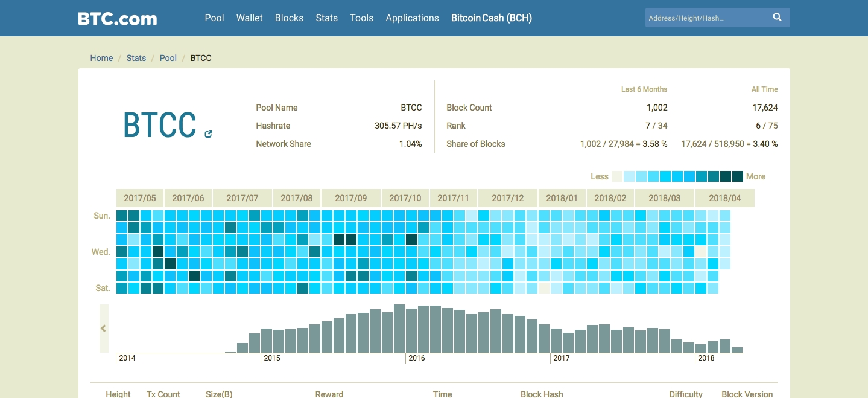The height and width of the screenshot is (398, 868).
Task: Click the Hashrate value 305.57 PH/s
Action: 398,126
